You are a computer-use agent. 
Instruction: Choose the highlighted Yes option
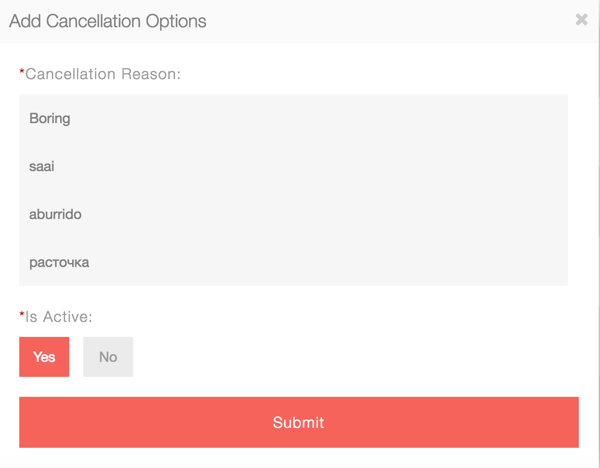pyautogui.click(x=44, y=357)
